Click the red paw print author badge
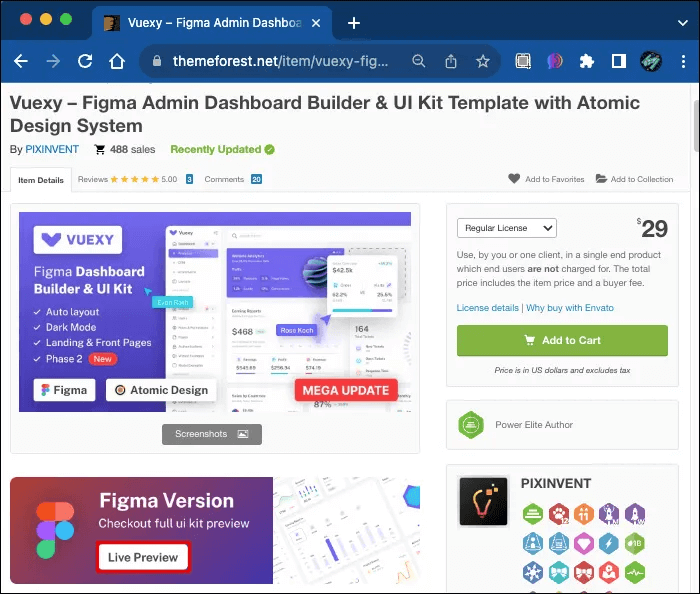700x594 pixels. pyautogui.click(x=558, y=514)
